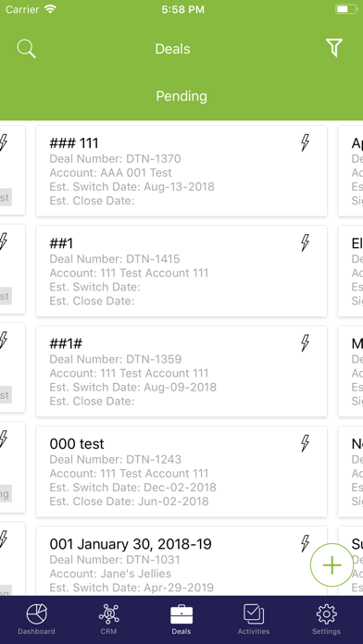Open the Activities tab
Image resolution: width=363 pixels, height=644 pixels.
(254, 619)
